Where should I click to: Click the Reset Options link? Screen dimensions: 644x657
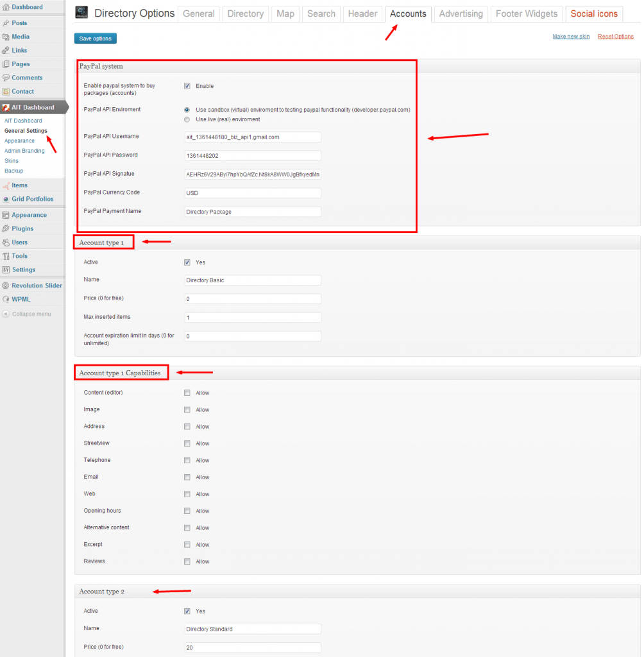[x=615, y=37]
